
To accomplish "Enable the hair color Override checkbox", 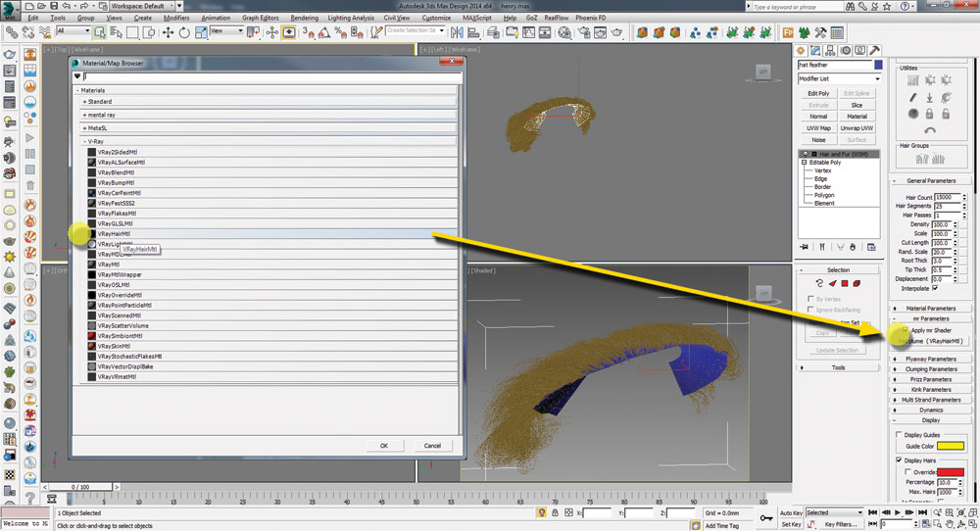I will (908, 472).
